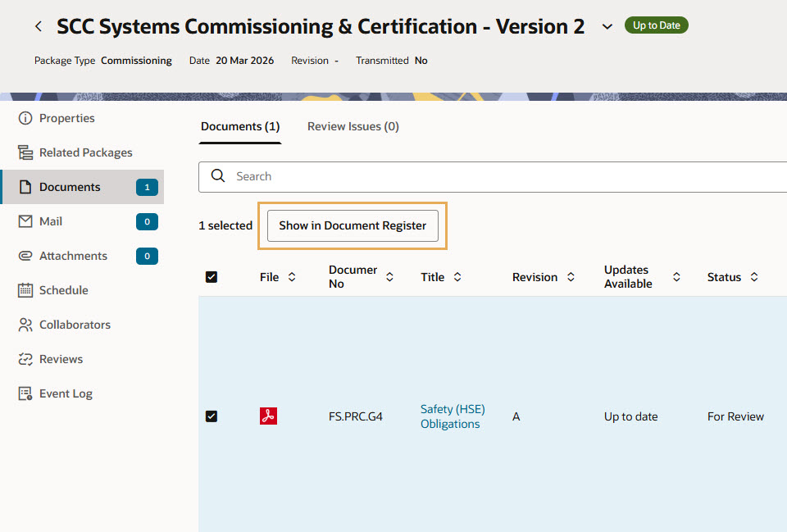Sort by the Title column arrows
The image size is (787, 532).
pos(457,277)
